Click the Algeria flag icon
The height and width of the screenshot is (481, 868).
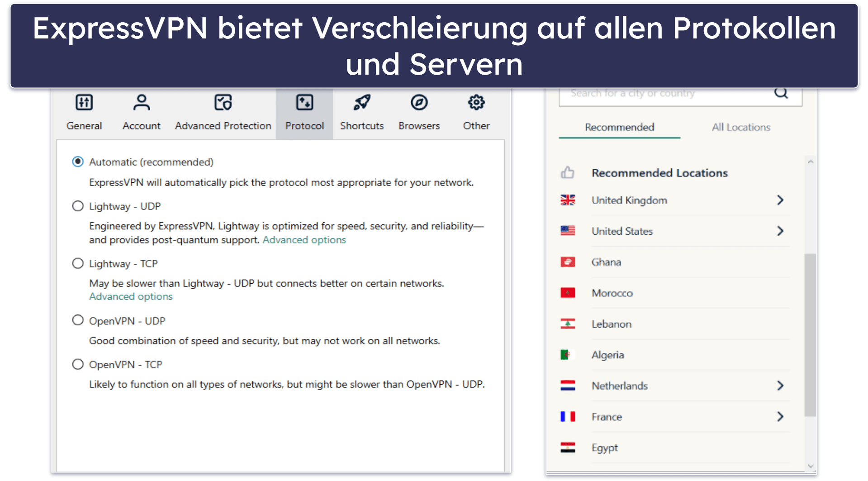(568, 355)
